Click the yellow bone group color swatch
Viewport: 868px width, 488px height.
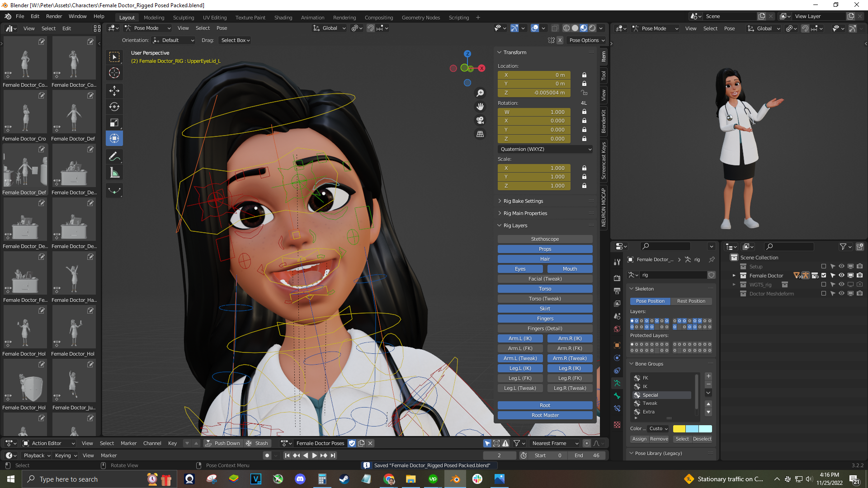click(679, 429)
